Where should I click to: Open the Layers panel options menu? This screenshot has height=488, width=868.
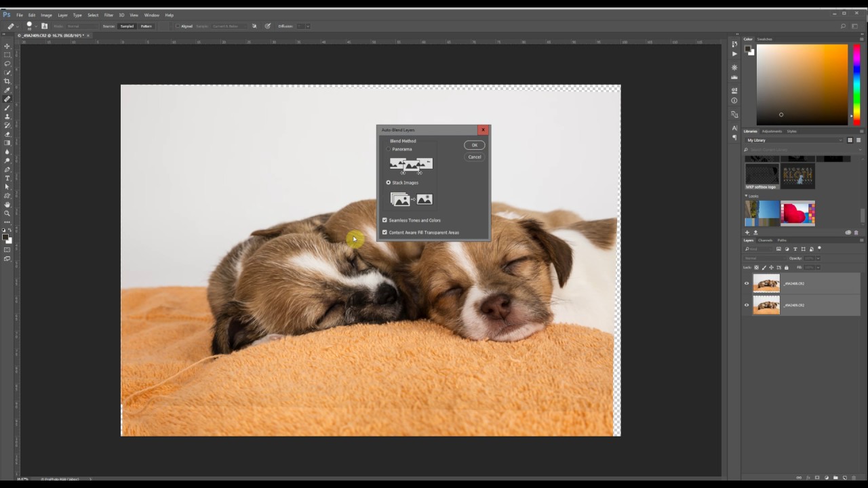tap(862, 240)
